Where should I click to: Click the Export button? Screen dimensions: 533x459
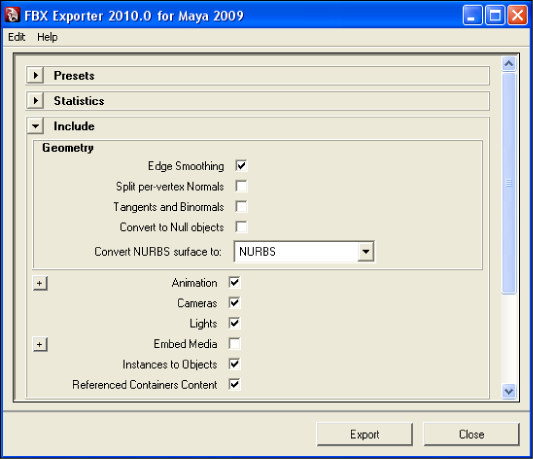pyautogui.click(x=364, y=434)
